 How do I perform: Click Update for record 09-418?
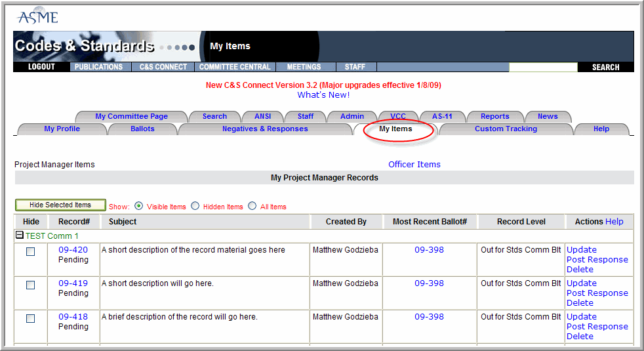pyautogui.click(x=582, y=316)
